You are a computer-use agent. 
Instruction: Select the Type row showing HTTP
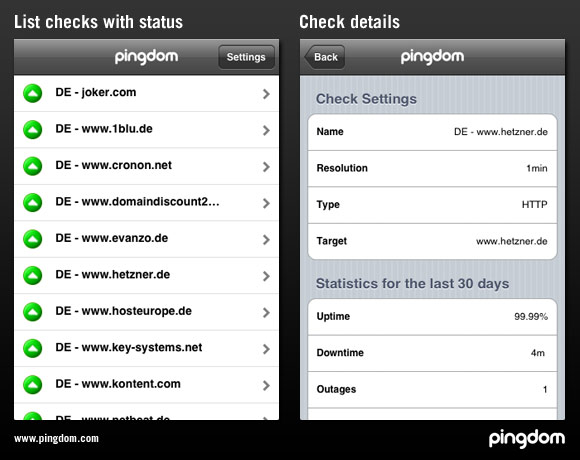point(432,205)
